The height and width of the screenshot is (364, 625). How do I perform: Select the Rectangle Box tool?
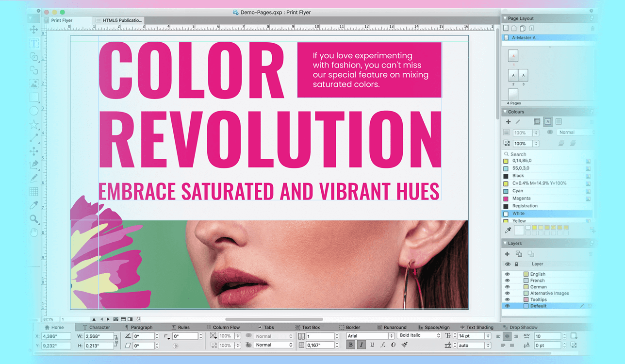(x=34, y=98)
